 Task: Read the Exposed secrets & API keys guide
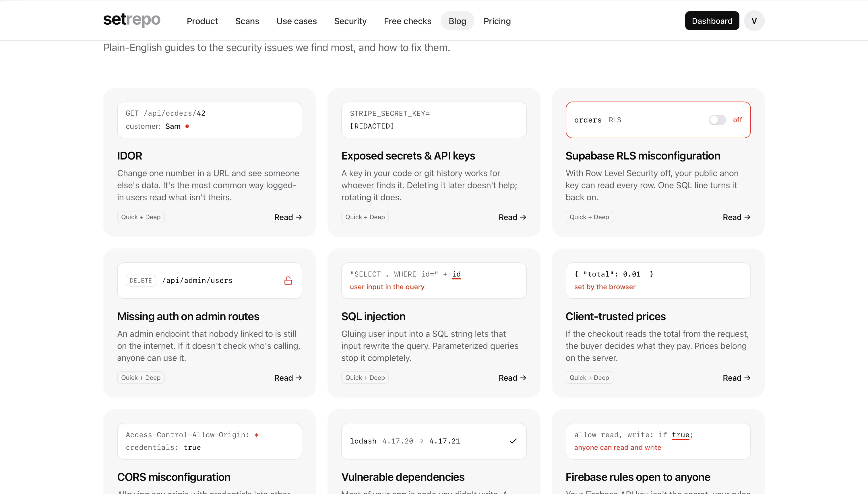tap(512, 217)
